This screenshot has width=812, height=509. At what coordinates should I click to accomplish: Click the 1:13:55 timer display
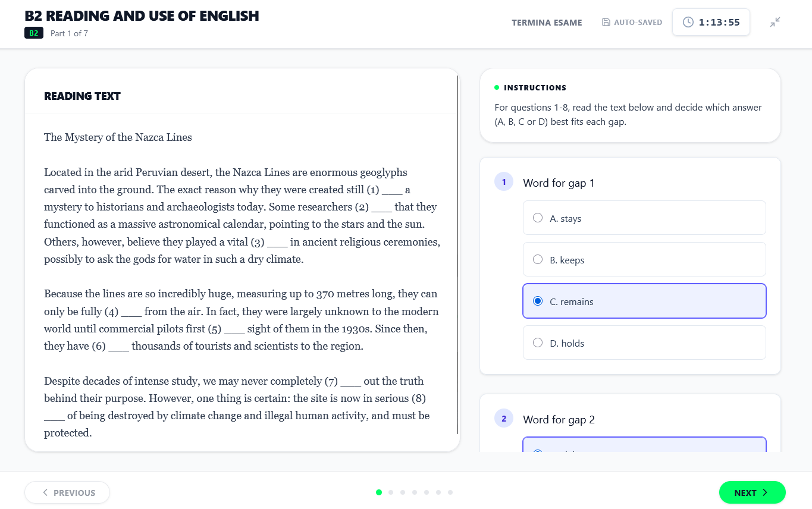(711, 22)
